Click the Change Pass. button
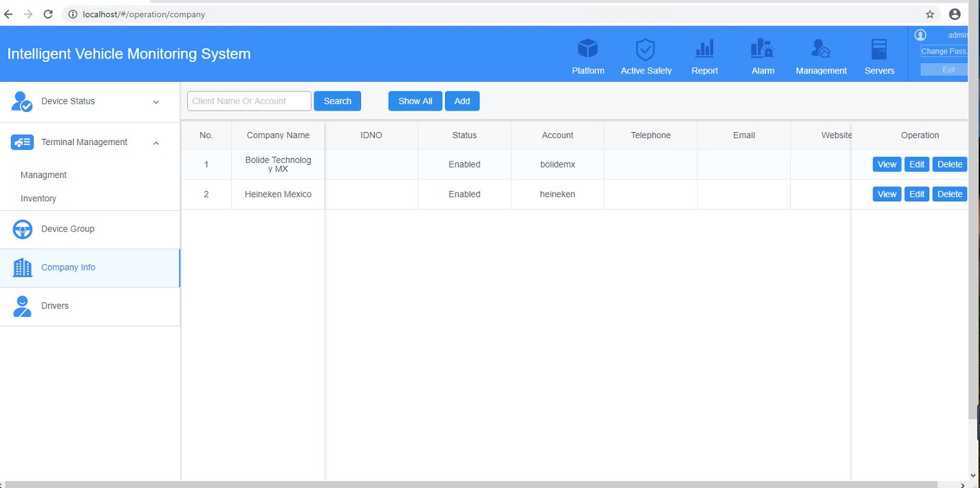Image resolution: width=980 pixels, height=488 pixels. [944, 52]
